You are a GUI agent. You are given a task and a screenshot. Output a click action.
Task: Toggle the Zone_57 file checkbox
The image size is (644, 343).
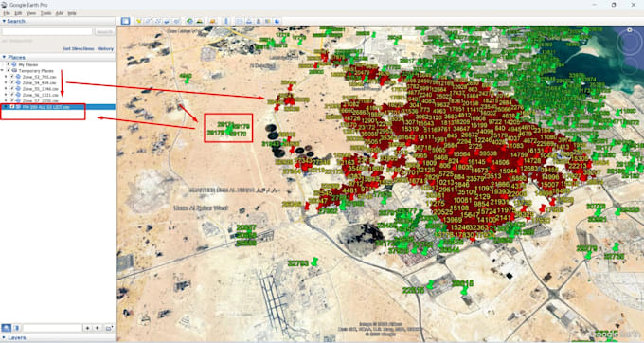[12, 100]
